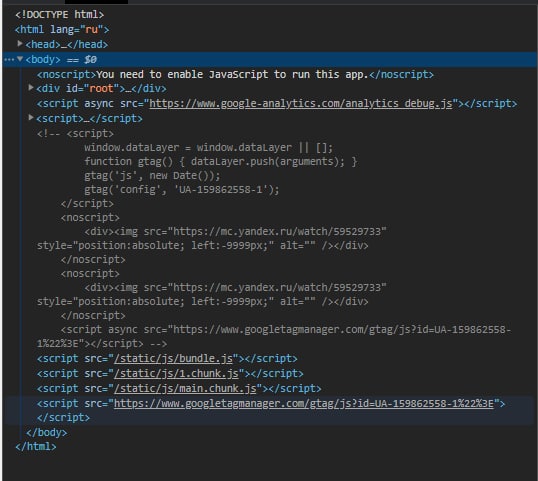Select the html lang="ru" tag
Image resolution: width=538 pixels, height=481 pixels.
[62, 30]
